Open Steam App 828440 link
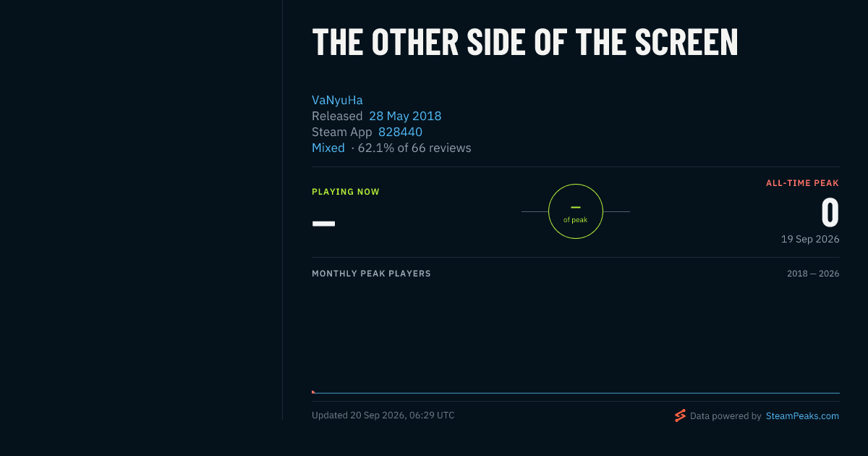Viewport: 868px width, 456px height. pyautogui.click(x=400, y=132)
